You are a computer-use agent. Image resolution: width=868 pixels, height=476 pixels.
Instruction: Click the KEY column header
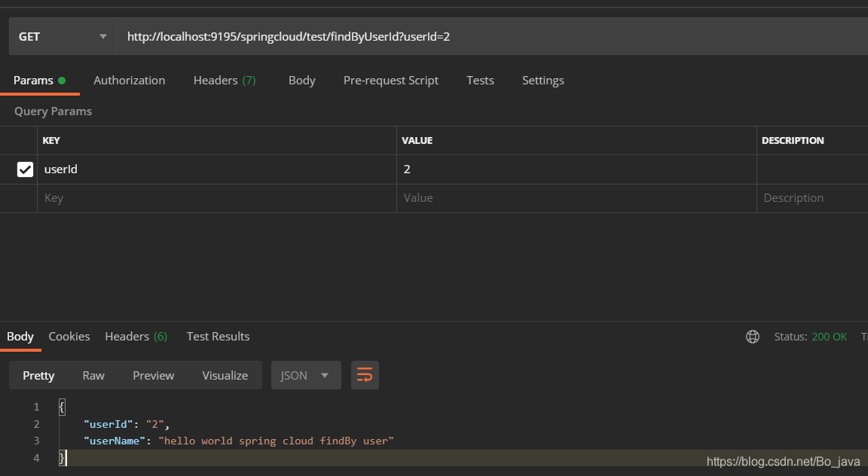[51, 141]
